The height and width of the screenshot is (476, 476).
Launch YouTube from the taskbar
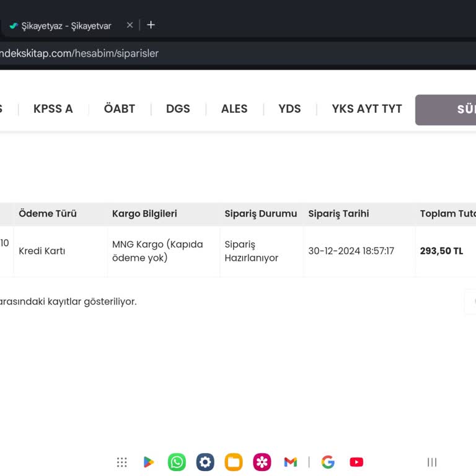(x=356, y=462)
